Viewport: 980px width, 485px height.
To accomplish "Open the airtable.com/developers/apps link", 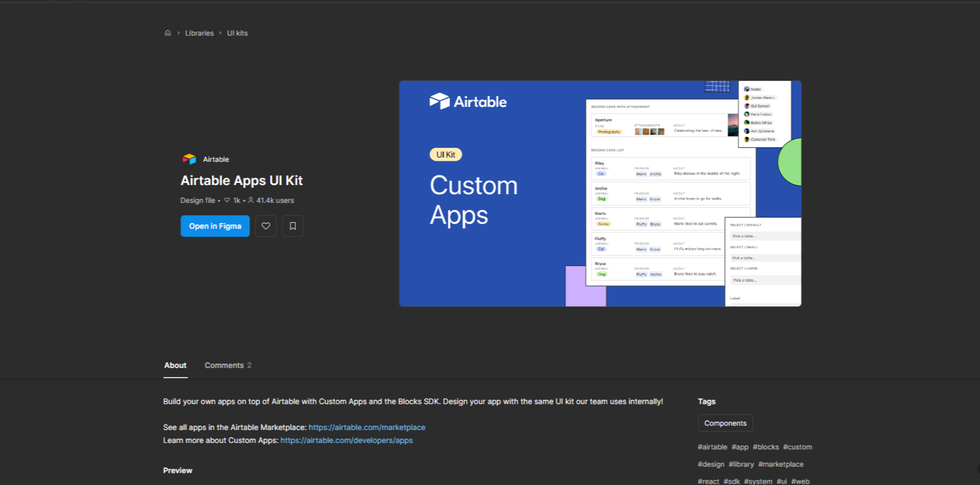I will tap(346, 440).
